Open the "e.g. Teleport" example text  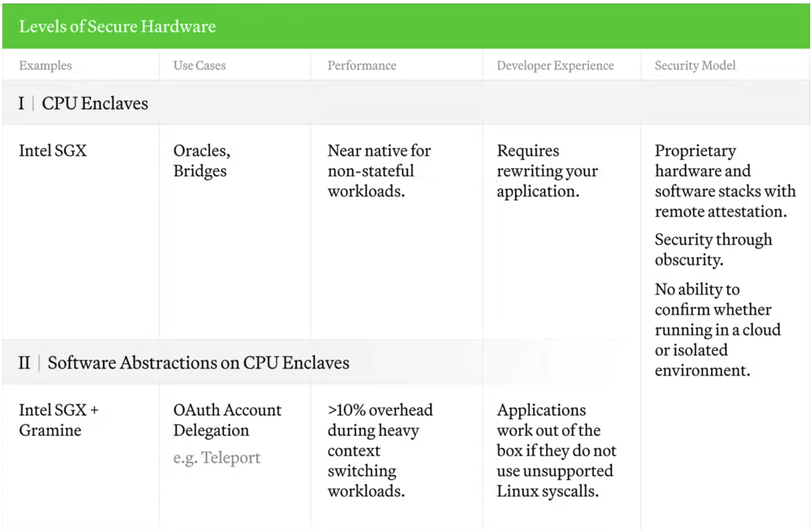217,458
